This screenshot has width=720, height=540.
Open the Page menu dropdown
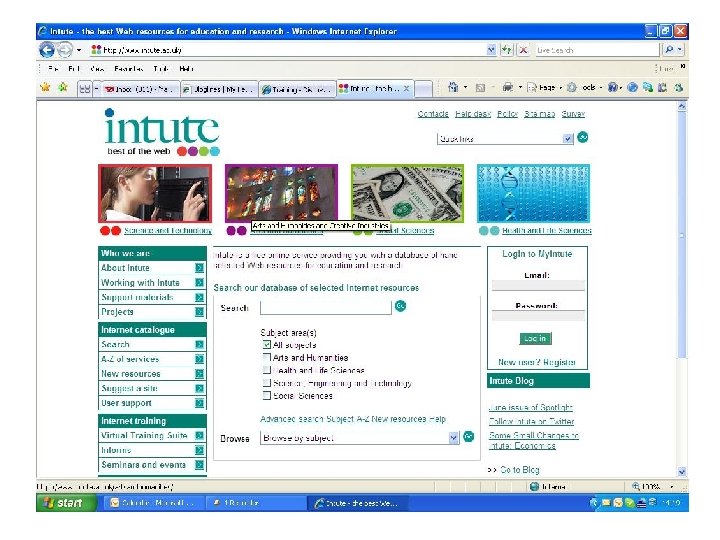click(x=546, y=87)
